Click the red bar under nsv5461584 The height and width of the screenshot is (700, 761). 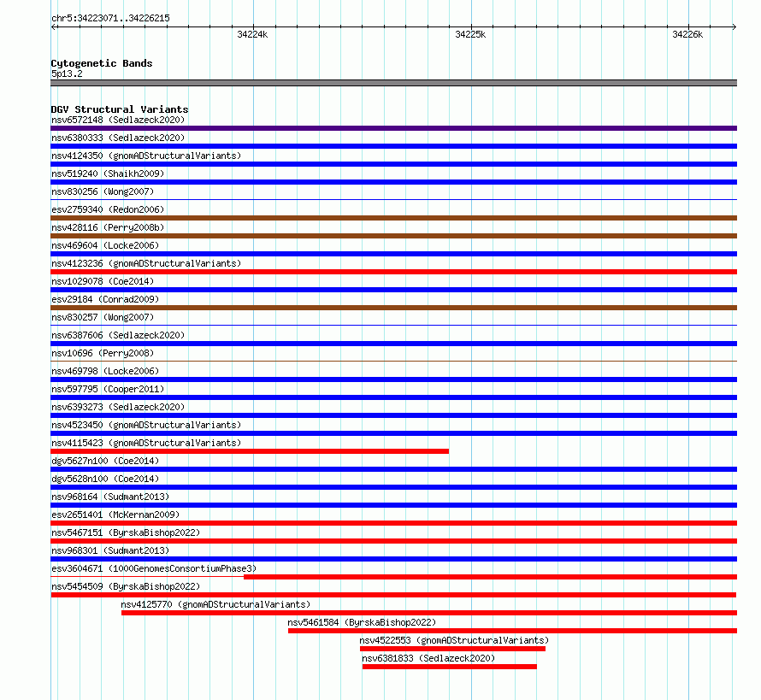(512, 631)
